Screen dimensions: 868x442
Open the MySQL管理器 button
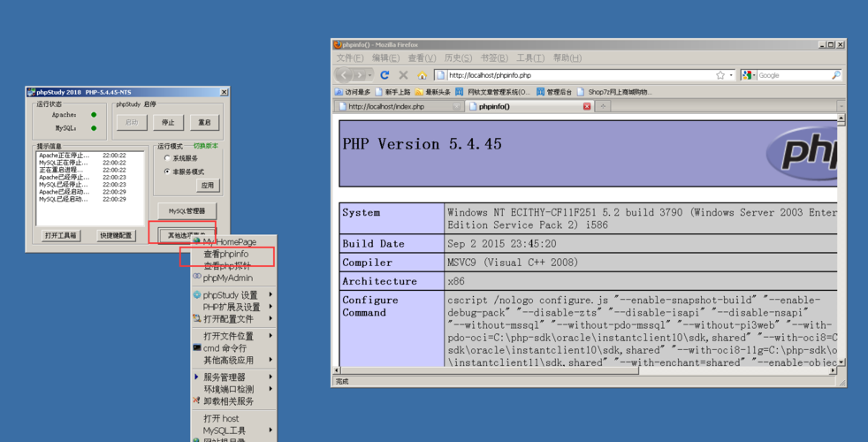(187, 210)
